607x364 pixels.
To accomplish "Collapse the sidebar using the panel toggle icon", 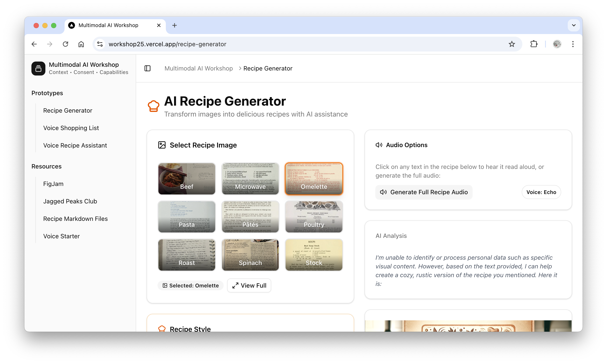I will coord(147,69).
